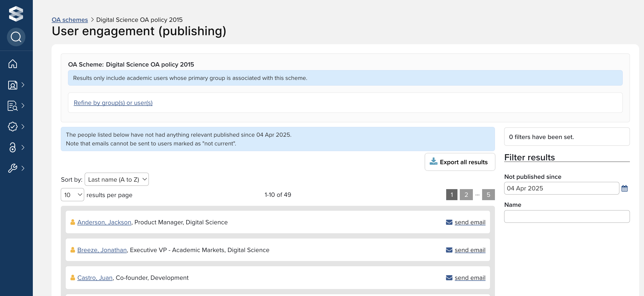Click the Name filter input field

coord(567,216)
